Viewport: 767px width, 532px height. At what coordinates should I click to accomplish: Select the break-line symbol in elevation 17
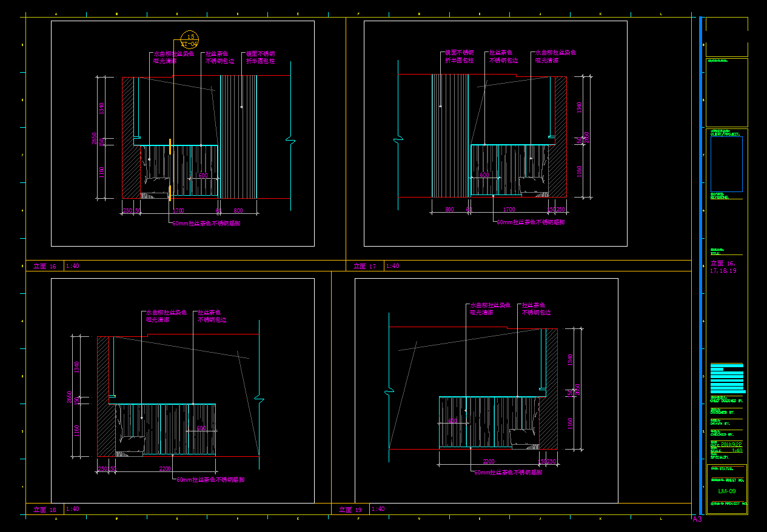pyautogui.click(x=398, y=141)
